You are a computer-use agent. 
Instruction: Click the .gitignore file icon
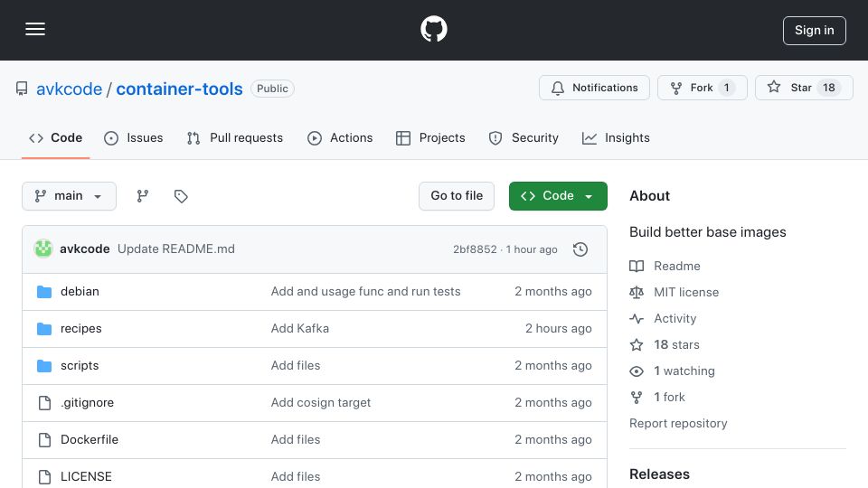pos(44,403)
